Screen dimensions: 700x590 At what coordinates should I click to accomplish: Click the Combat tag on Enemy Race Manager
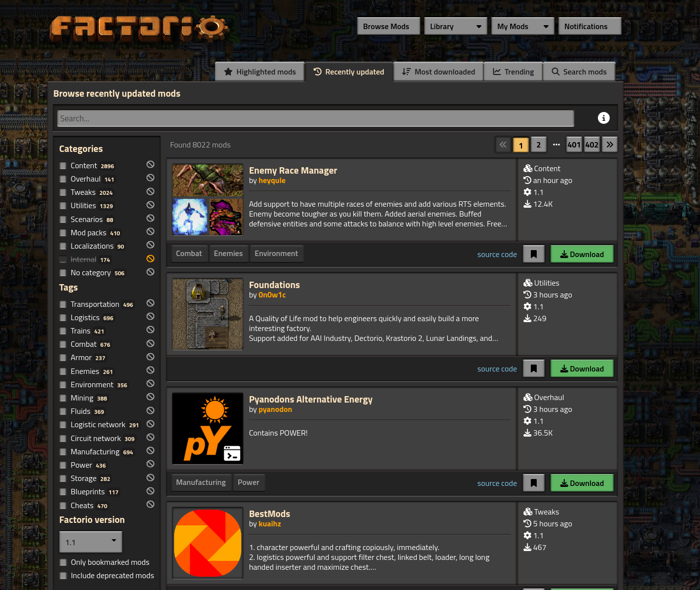pyautogui.click(x=189, y=254)
